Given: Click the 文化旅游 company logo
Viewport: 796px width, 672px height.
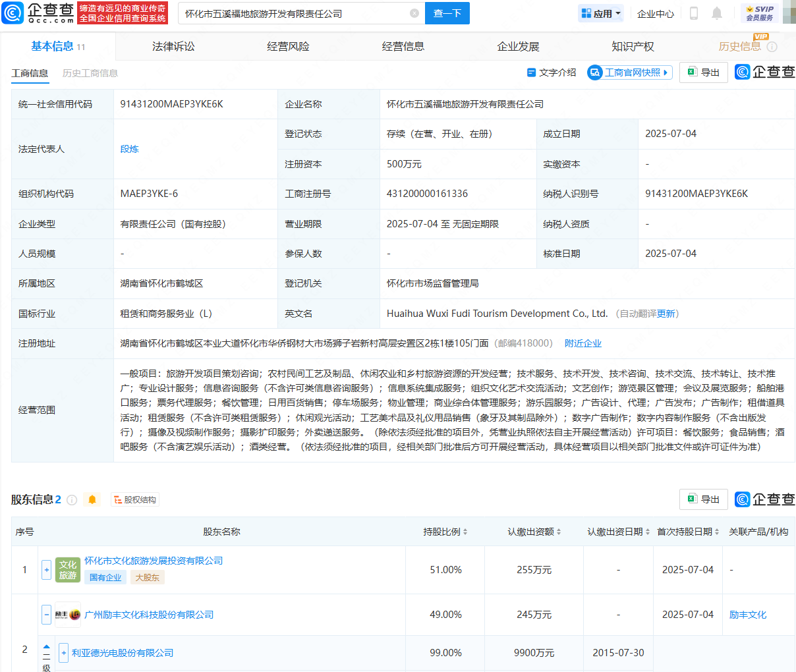Looking at the screenshot, I should pos(68,570).
